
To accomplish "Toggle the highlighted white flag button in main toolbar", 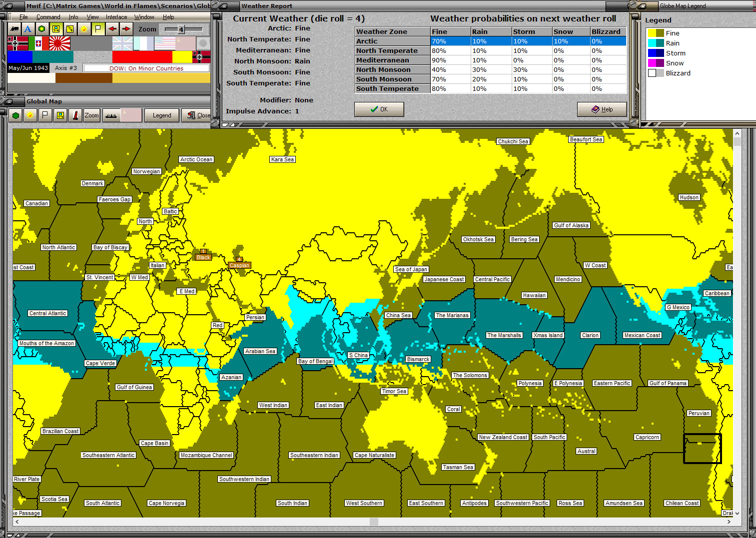I will pyautogui.click(x=98, y=29).
